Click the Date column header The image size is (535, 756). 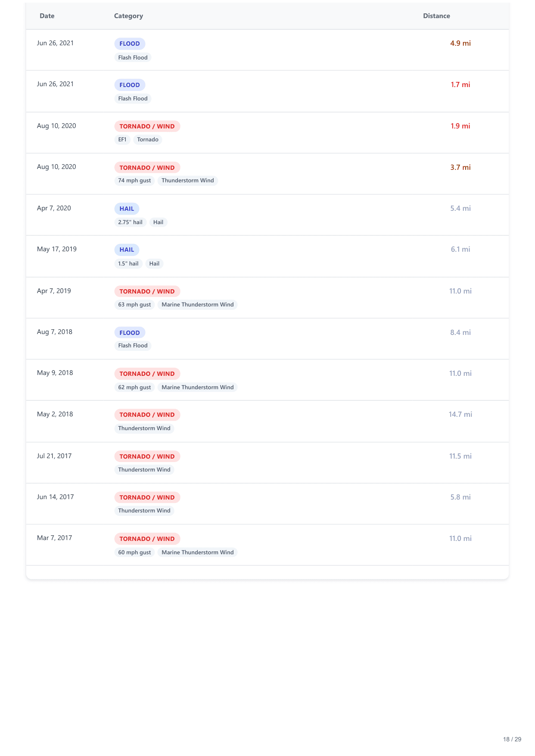[x=47, y=16]
